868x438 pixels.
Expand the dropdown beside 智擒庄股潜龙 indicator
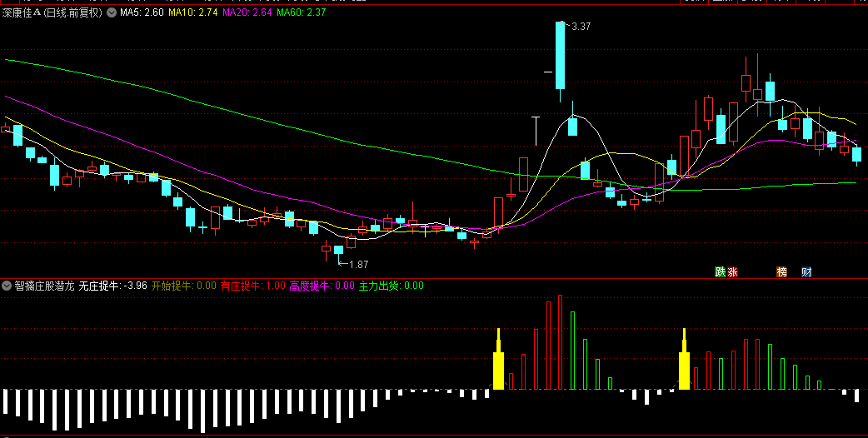pos(7,286)
